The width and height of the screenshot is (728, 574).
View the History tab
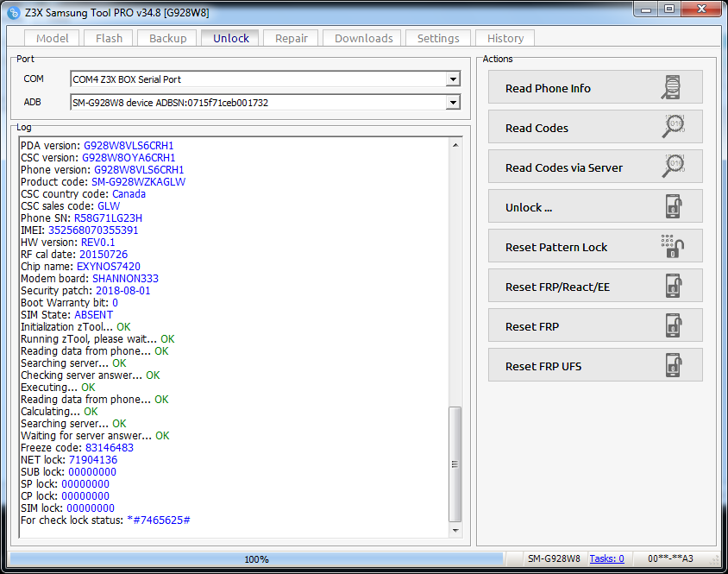[x=505, y=38]
